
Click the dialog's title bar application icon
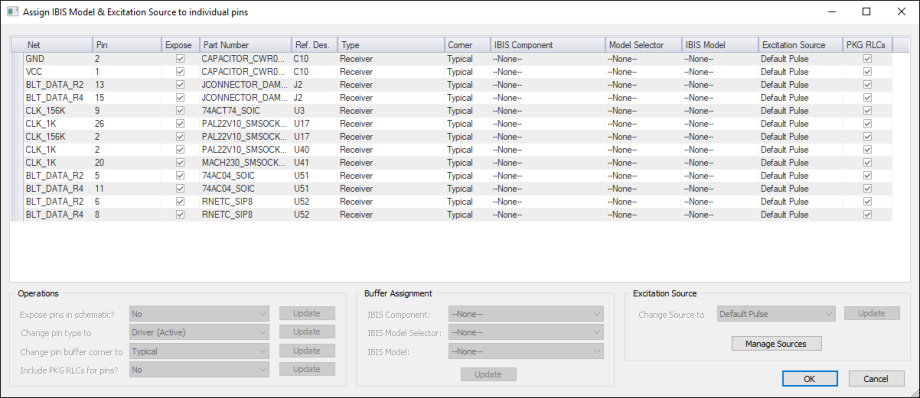click(x=12, y=12)
